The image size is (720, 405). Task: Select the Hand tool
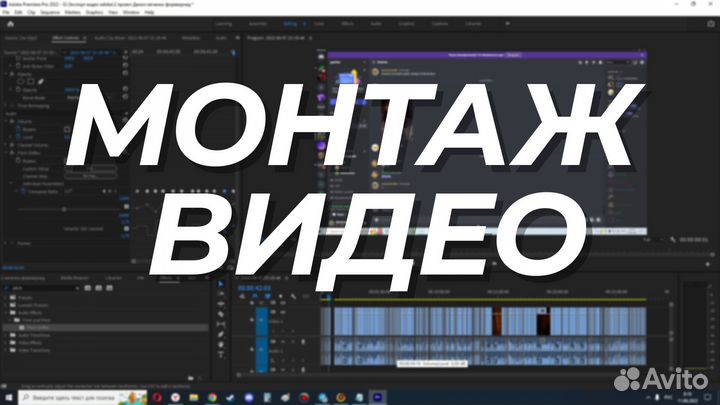221,344
